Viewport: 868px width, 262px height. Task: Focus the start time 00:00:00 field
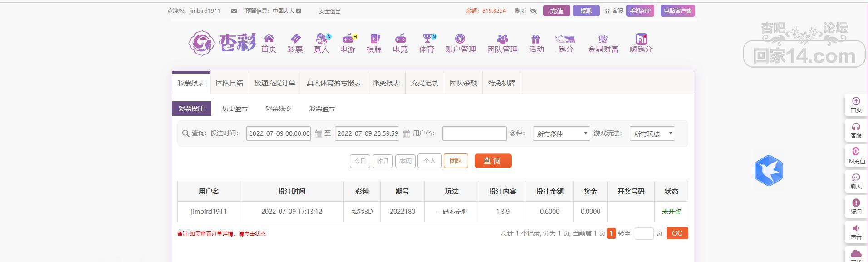click(x=279, y=133)
